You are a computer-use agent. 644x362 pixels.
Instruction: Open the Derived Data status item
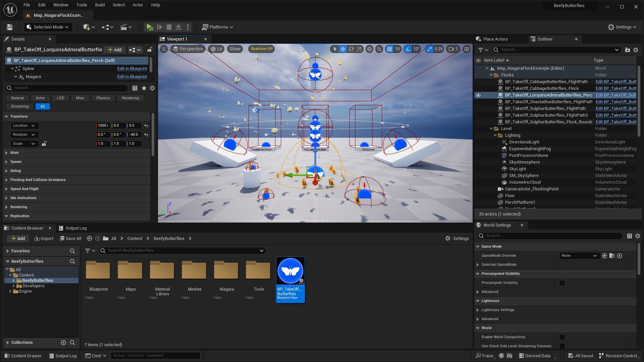(x=535, y=356)
